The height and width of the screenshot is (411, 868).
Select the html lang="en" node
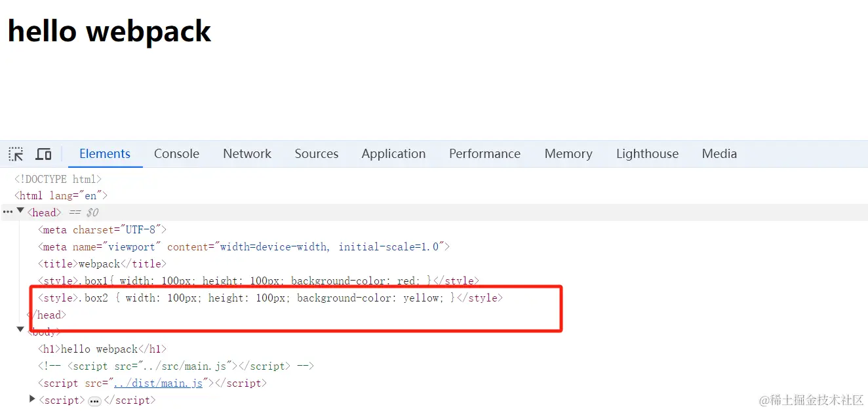click(x=60, y=195)
